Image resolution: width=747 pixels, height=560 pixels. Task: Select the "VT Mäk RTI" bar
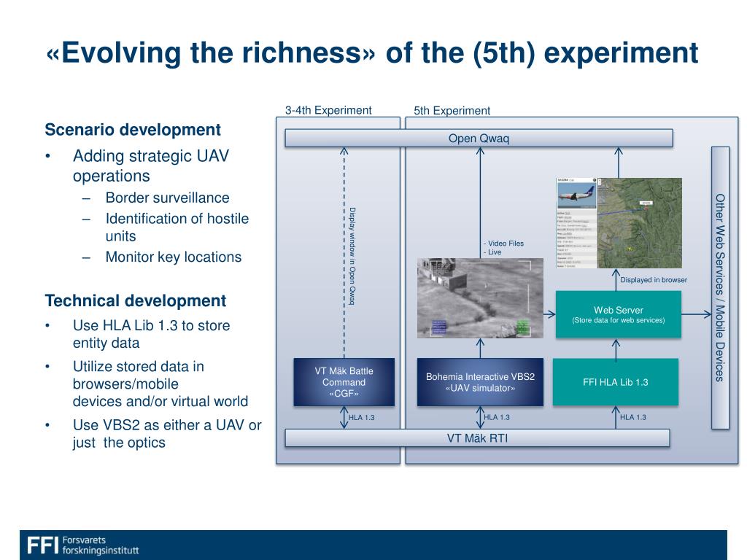pos(477,438)
